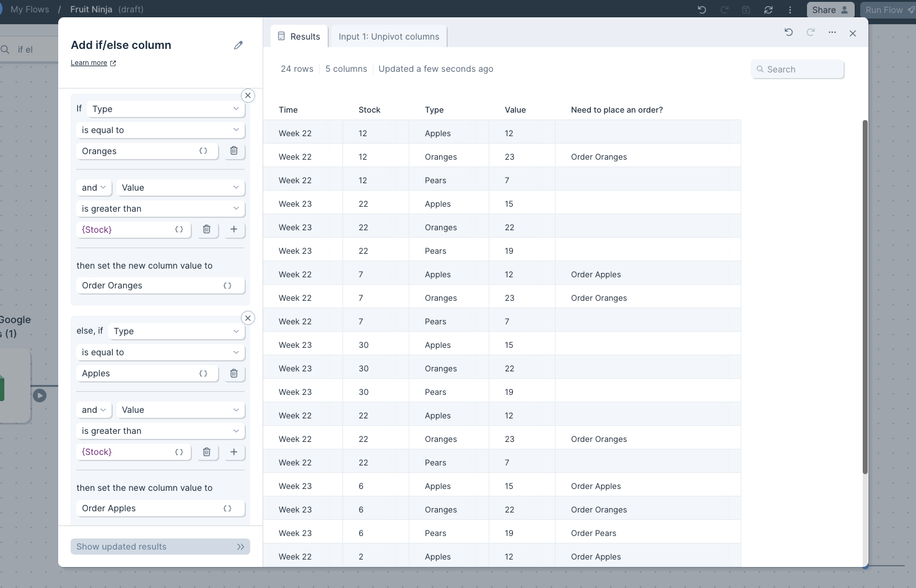Screen dimensions: 916x588
Task: Add condition with plus in else-if block
Action: click(x=234, y=452)
